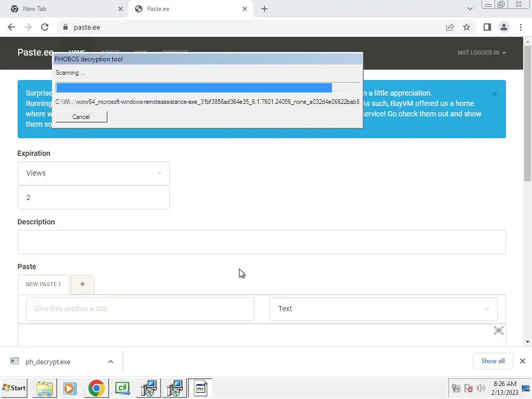Viewport: 532px width, 399px height.
Task: Open a new browser tab
Action: coord(264,9)
